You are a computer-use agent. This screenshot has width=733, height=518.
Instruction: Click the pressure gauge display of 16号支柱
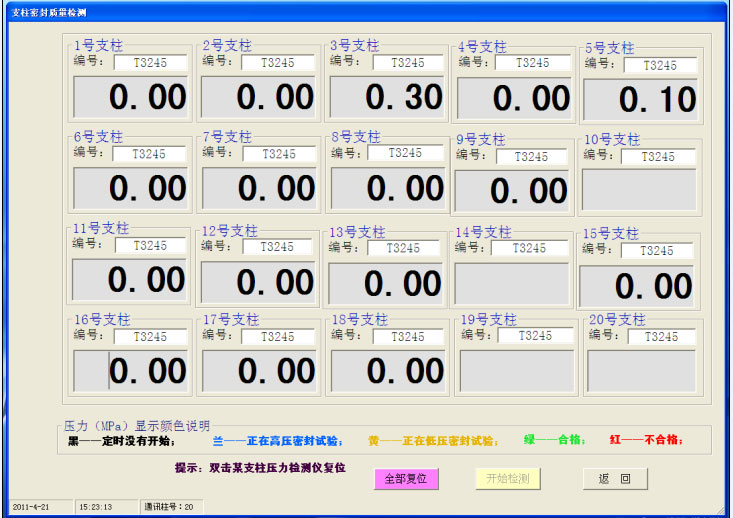(130, 371)
